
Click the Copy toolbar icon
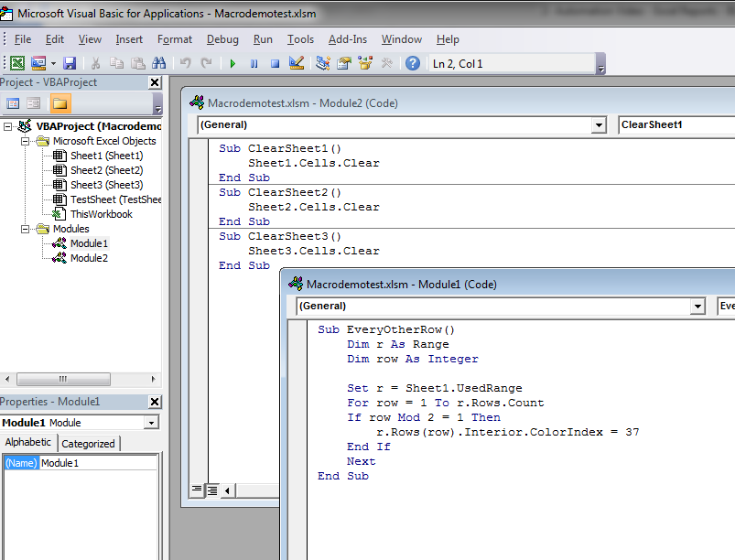coord(116,63)
